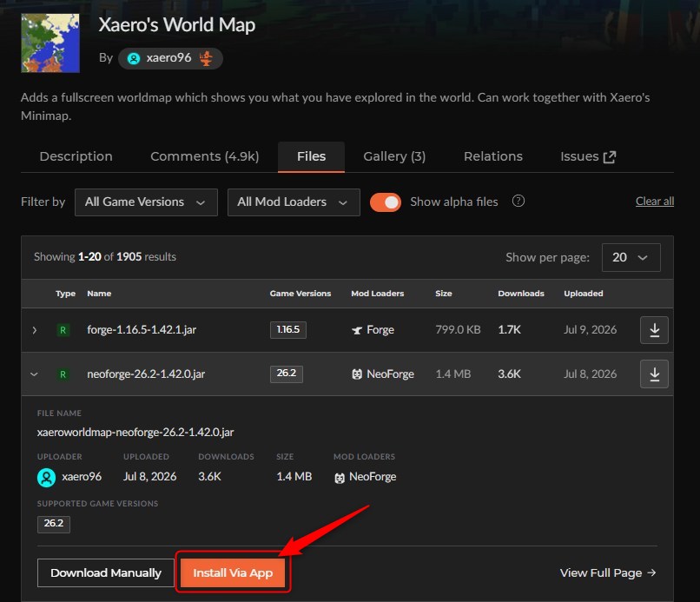
Task: Click the 1.4 MB size in the table row
Action: (453, 374)
